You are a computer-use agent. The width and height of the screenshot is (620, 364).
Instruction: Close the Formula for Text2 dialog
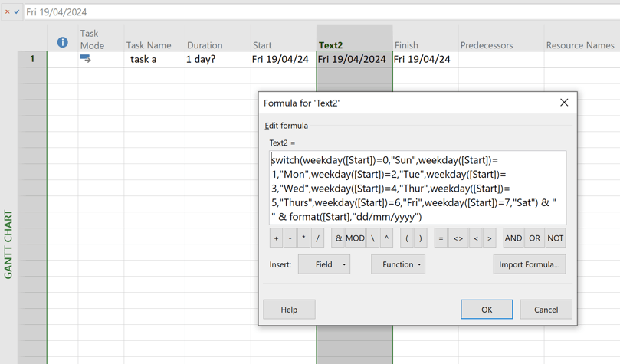(564, 103)
